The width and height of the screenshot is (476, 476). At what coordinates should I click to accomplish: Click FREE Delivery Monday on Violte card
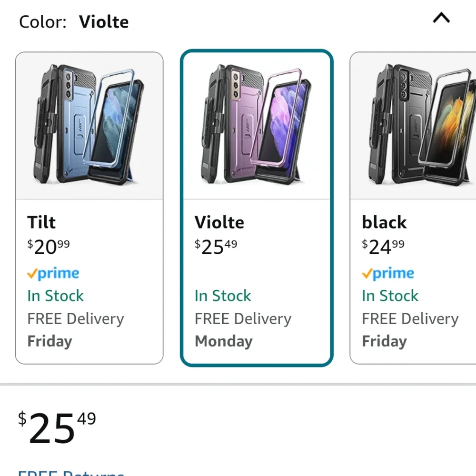click(x=243, y=330)
